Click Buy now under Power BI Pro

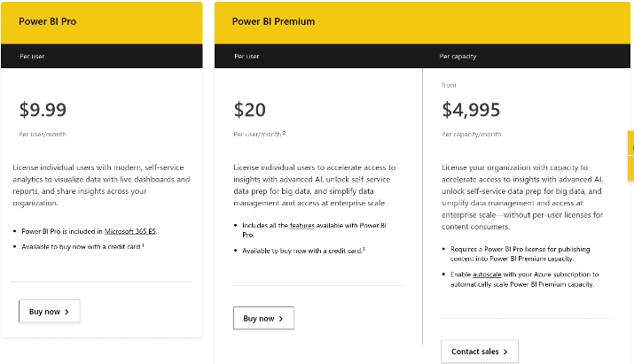(50, 312)
